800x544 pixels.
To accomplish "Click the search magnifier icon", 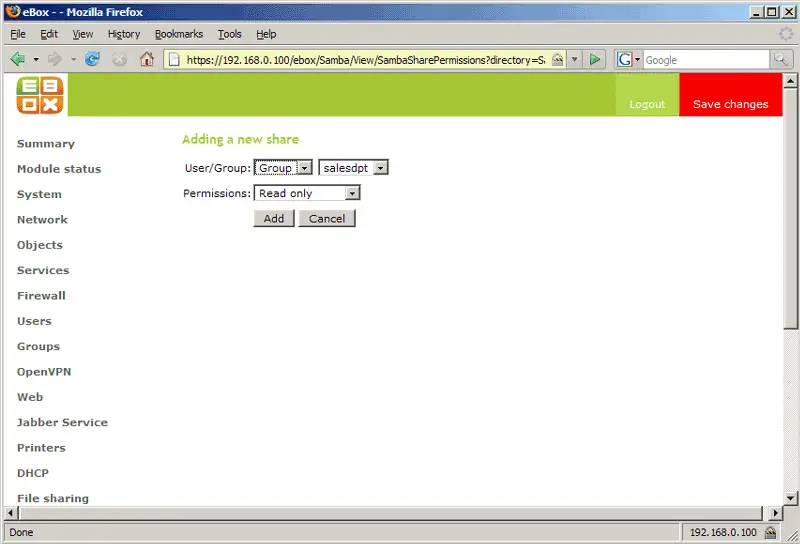I will point(781,59).
